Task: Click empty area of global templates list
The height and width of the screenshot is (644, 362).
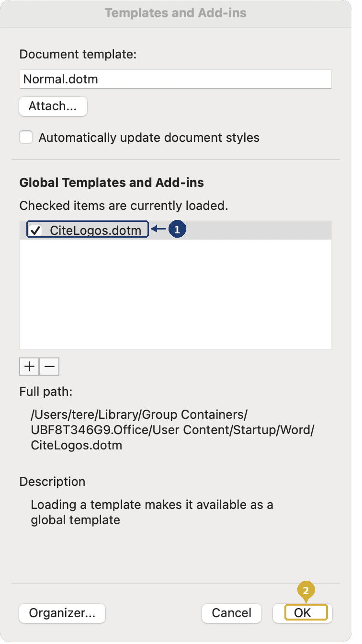Action: (175, 297)
